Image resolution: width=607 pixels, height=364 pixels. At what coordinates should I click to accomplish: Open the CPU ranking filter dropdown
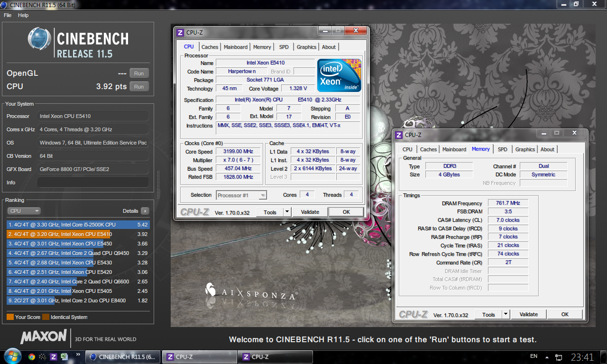click(24, 211)
